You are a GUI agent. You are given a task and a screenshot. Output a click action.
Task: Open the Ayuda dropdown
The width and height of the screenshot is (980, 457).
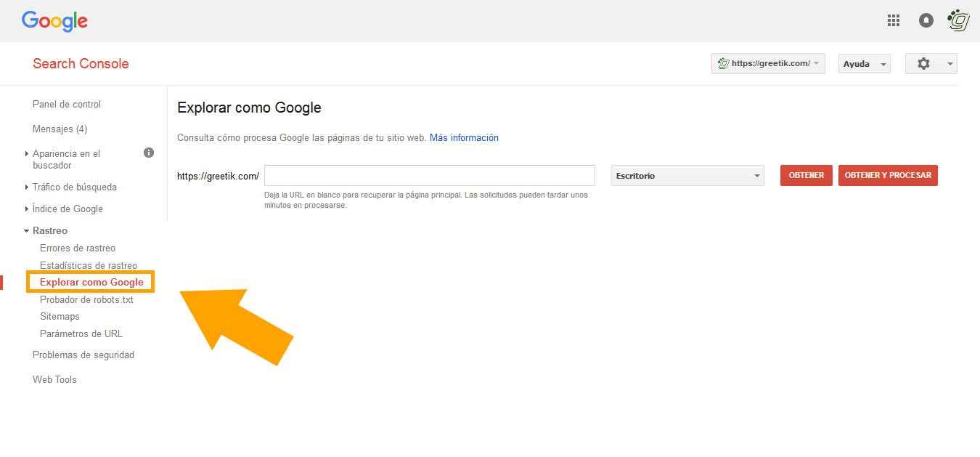tap(864, 64)
